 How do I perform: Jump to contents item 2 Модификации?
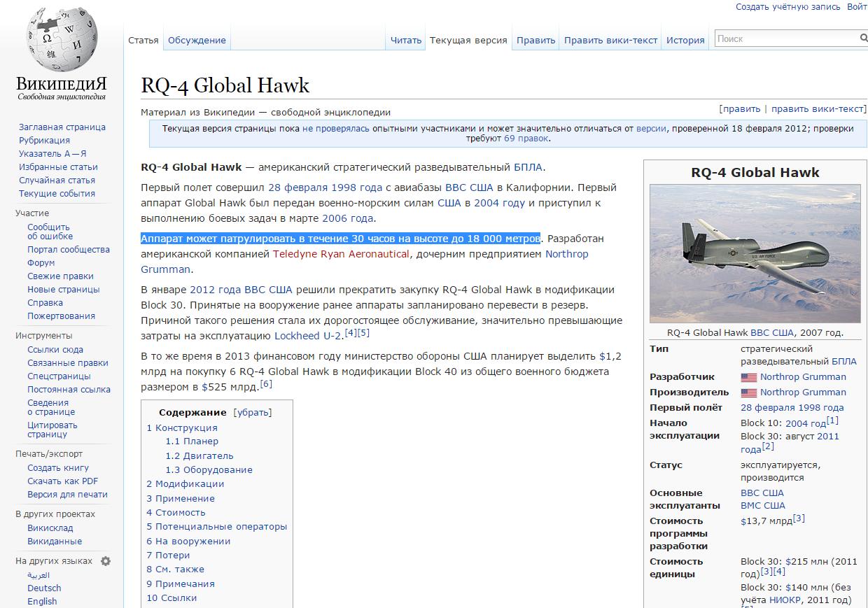(185, 484)
